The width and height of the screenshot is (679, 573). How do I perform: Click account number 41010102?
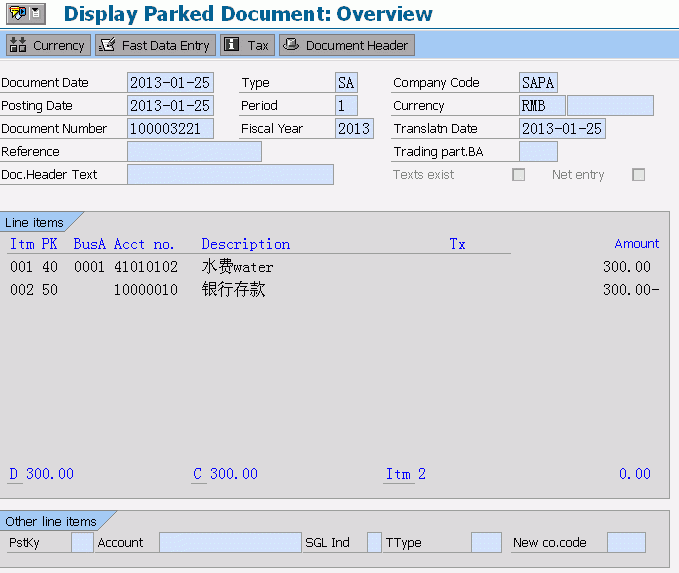pos(146,266)
